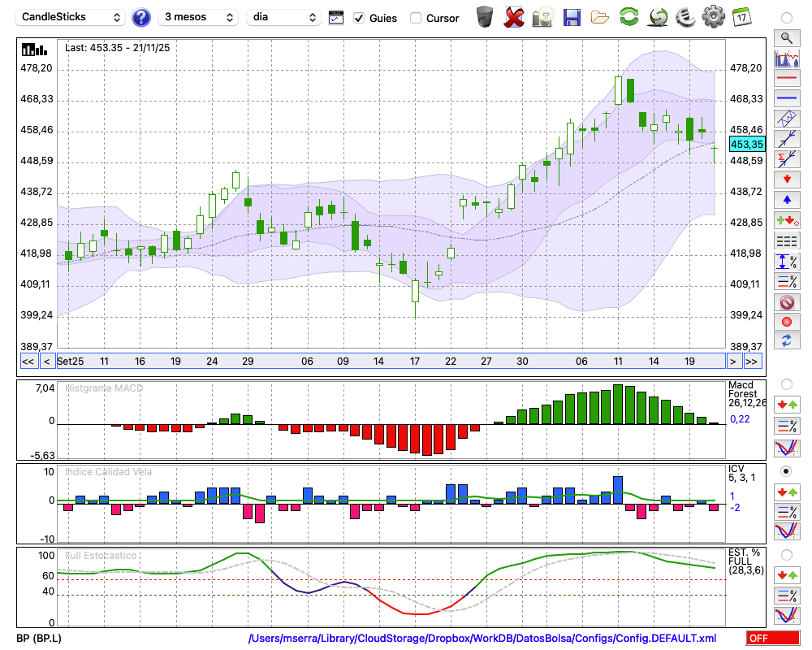
Task: Click the red OFF button
Action: point(773,639)
